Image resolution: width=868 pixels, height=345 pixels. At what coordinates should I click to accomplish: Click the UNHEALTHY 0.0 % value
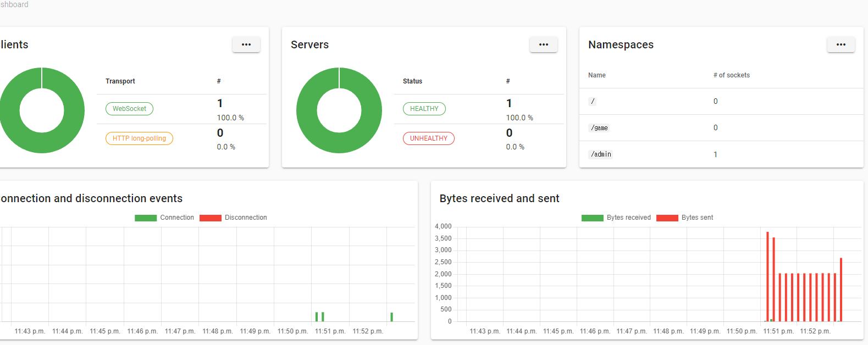[515, 147]
